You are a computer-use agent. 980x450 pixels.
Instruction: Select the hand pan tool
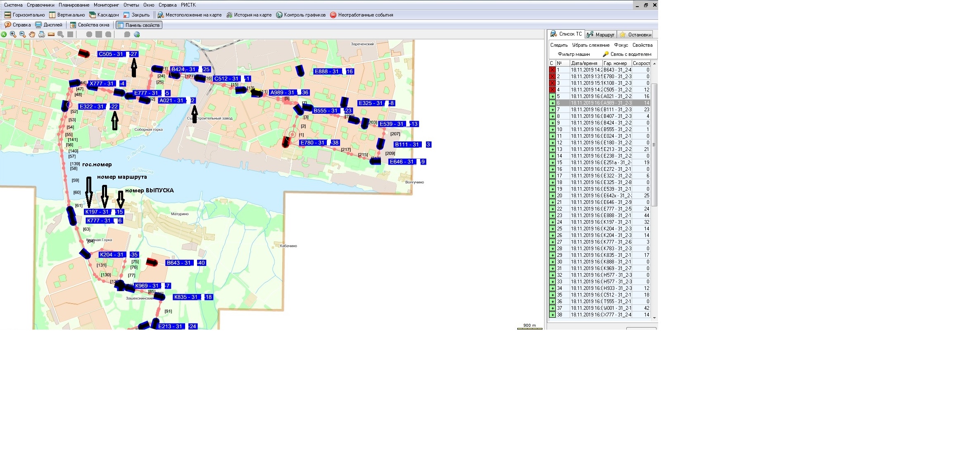(32, 34)
